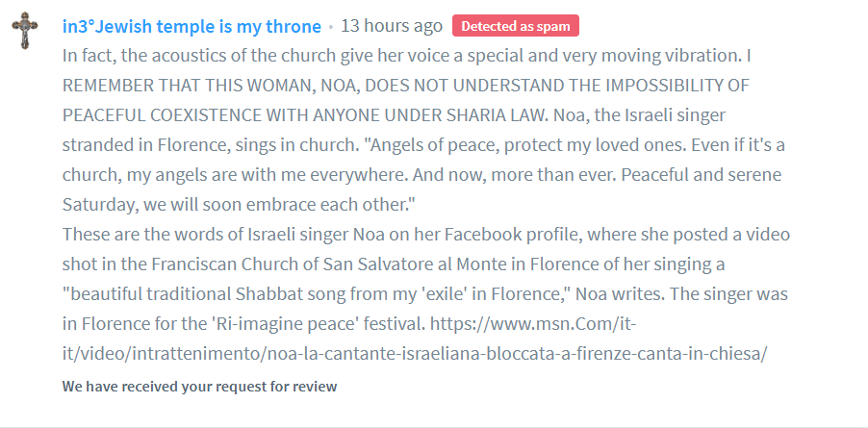The height and width of the screenshot is (428, 868).
Task: Click the dot separator before the timestamp
Action: point(331,26)
